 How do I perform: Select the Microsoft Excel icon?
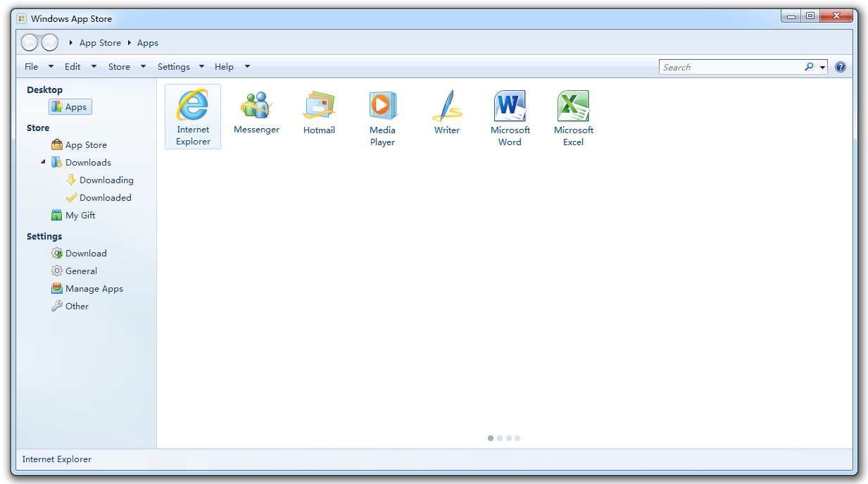pyautogui.click(x=573, y=106)
